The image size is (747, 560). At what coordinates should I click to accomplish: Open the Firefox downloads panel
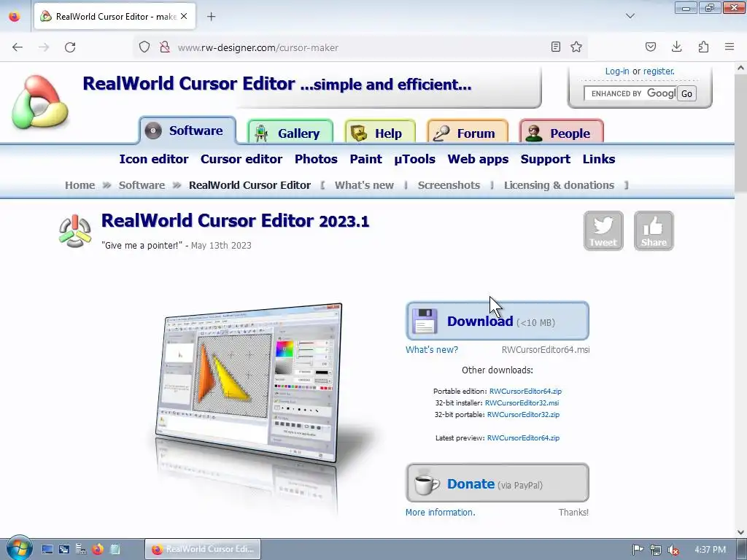[x=676, y=47]
